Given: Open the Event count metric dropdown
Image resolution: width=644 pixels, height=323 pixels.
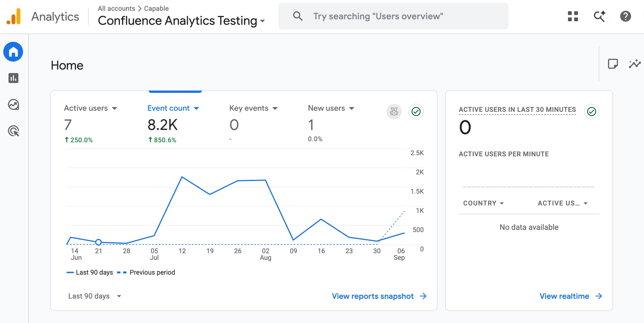Looking at the screenshot, I should point(173,108).
